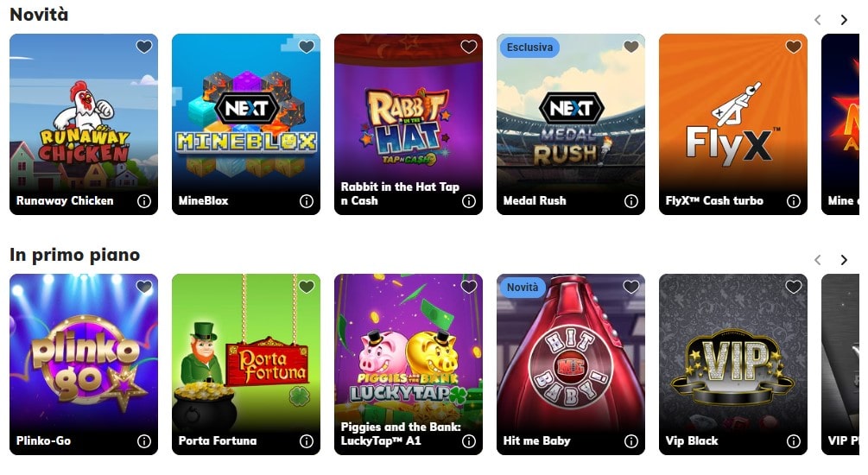The width and height of the screenshot is (868, 475).
Task: Show info icon on MineBlox tile
Action: [x=306, y=201]
